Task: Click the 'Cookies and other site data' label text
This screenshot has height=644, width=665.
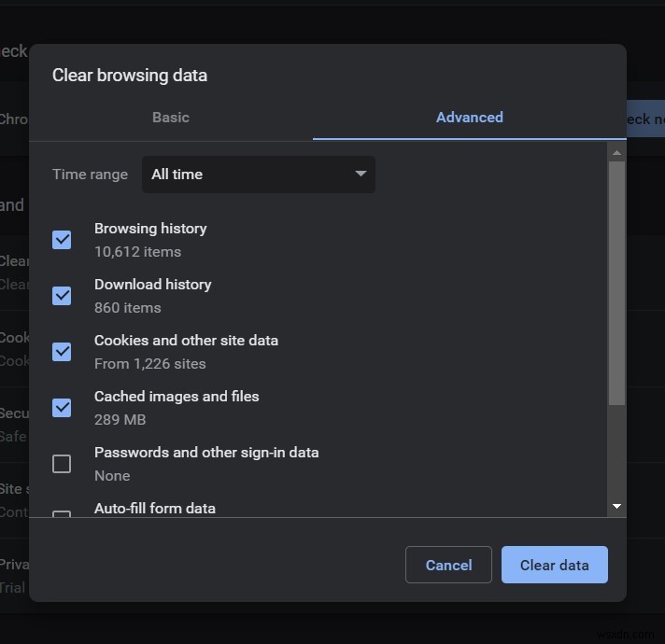Action: click(186, 341)
